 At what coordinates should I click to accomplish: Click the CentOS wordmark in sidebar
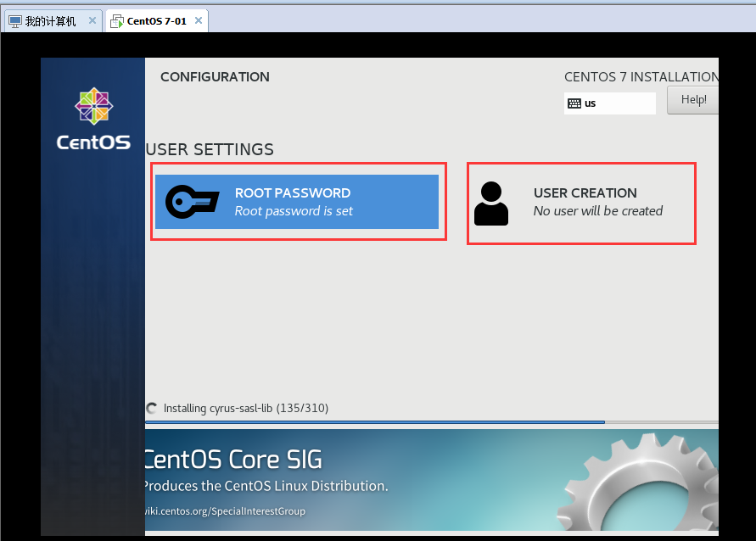93,142
